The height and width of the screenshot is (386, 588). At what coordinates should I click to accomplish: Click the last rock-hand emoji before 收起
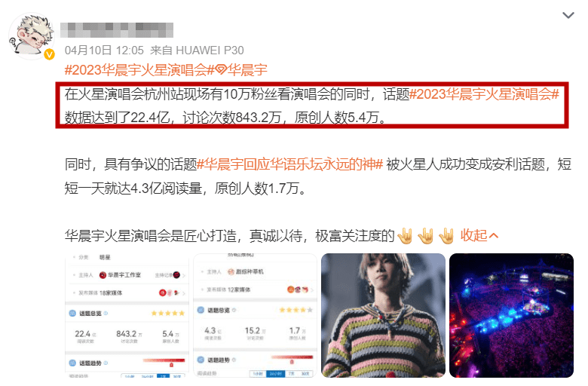click(x=447, y=236)
